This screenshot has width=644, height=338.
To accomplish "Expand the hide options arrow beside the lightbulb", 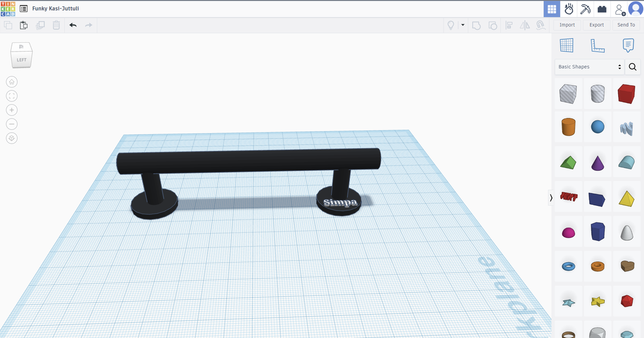I will [x=463, y=25].
